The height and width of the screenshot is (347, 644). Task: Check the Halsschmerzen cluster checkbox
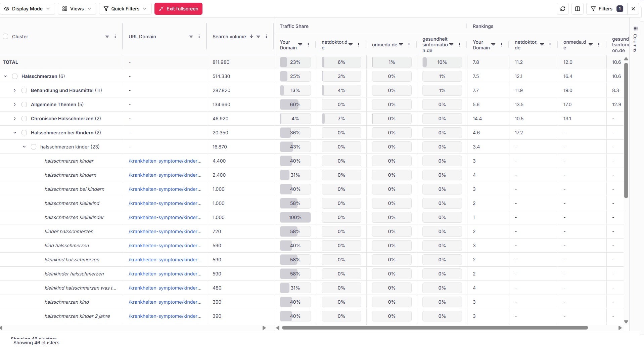(15, 76)
